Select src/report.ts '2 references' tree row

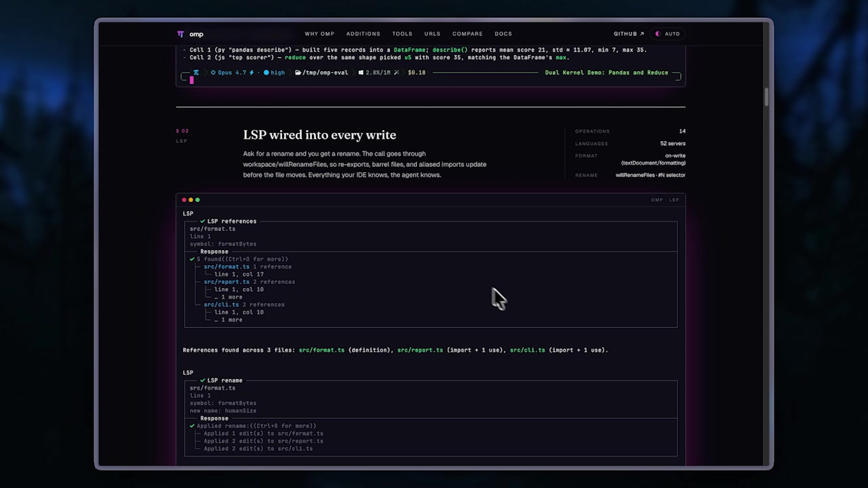point(249,282)
